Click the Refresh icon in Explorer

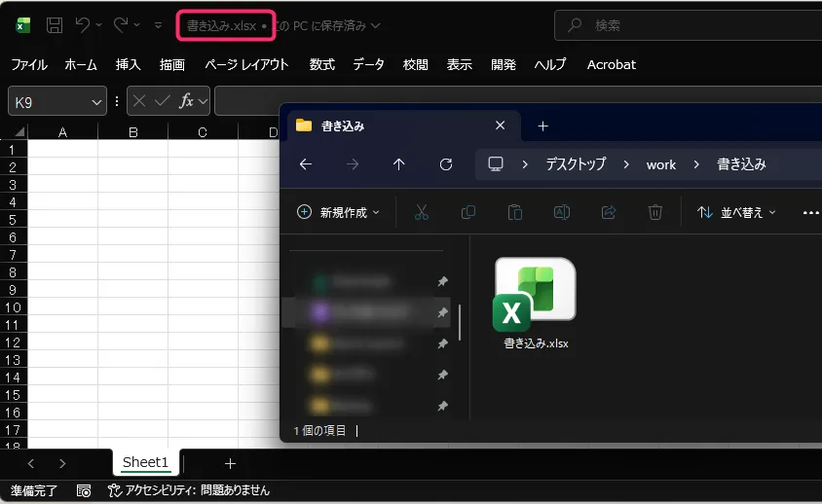click(446, 164)
